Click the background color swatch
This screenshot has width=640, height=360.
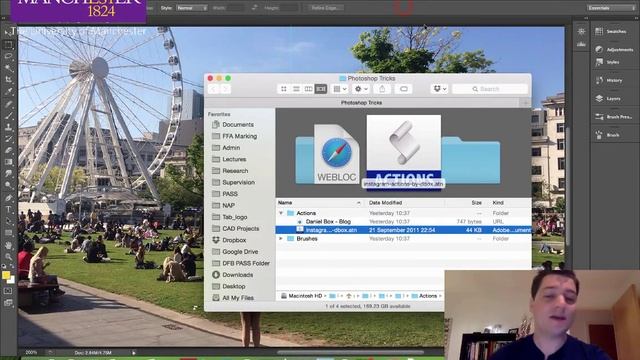pos(11,280)
